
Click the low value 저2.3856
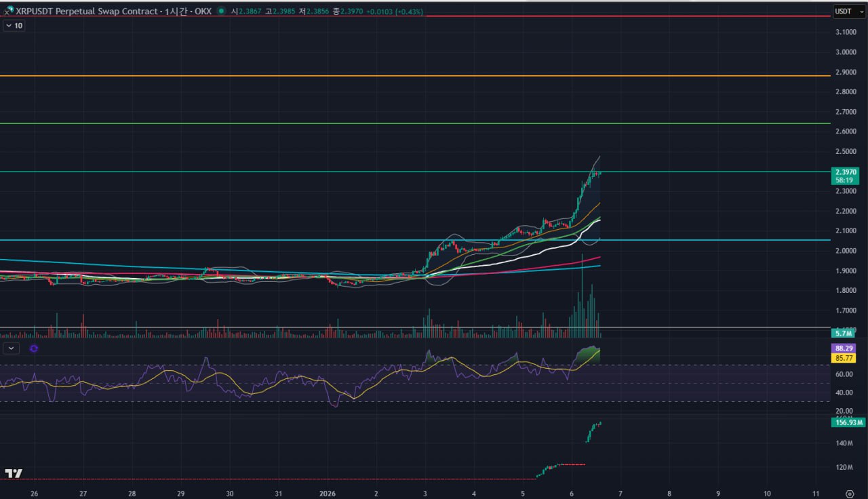(313, 12)
